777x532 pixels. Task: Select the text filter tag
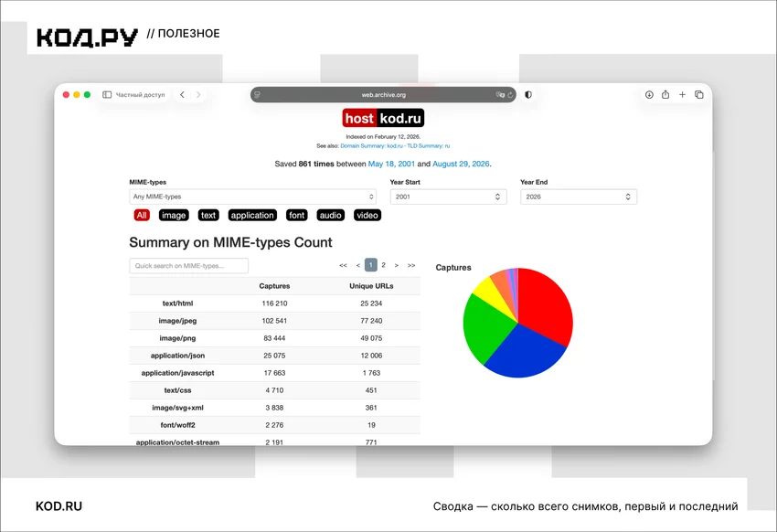pyautogui.click(x=208, y=215)
